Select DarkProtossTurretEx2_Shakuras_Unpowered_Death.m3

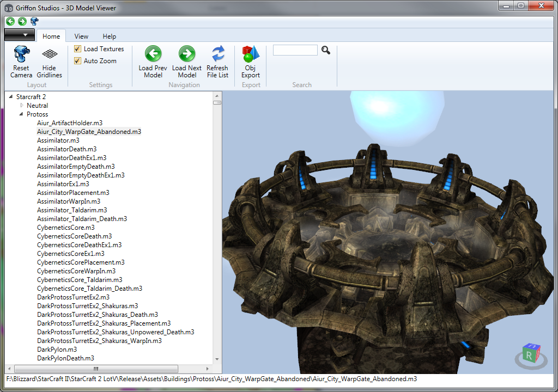116,332
